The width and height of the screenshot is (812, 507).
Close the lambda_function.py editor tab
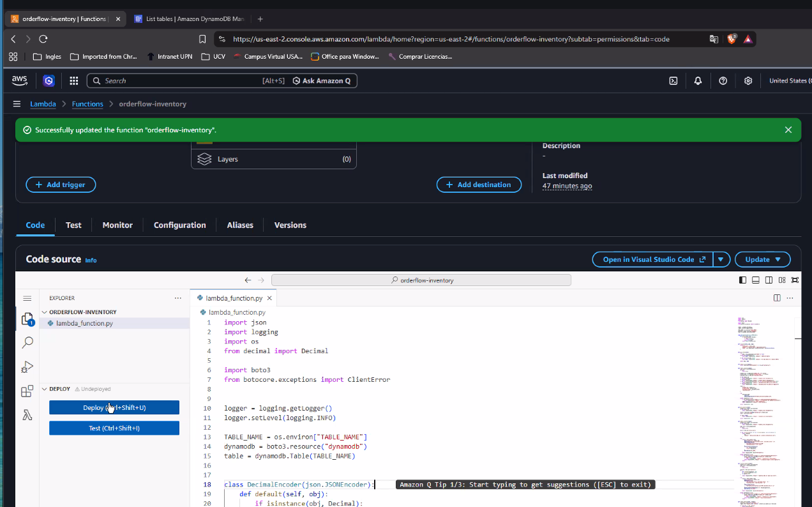(x=271, y=298)
